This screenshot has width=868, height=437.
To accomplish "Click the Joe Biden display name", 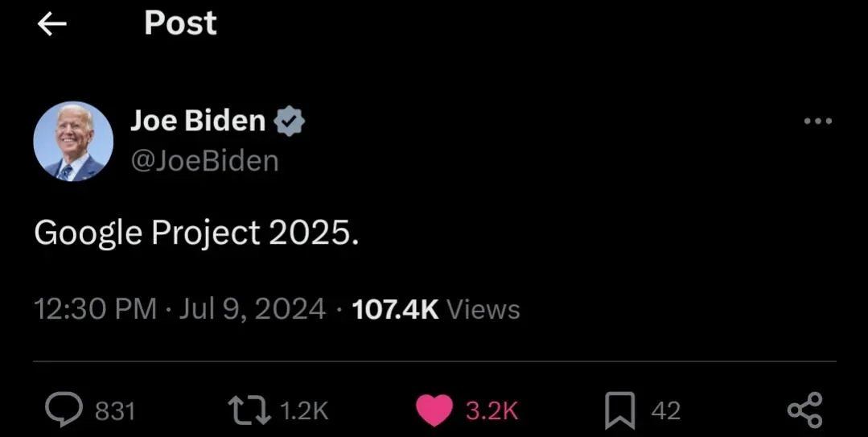I will (x=197, y=121).
